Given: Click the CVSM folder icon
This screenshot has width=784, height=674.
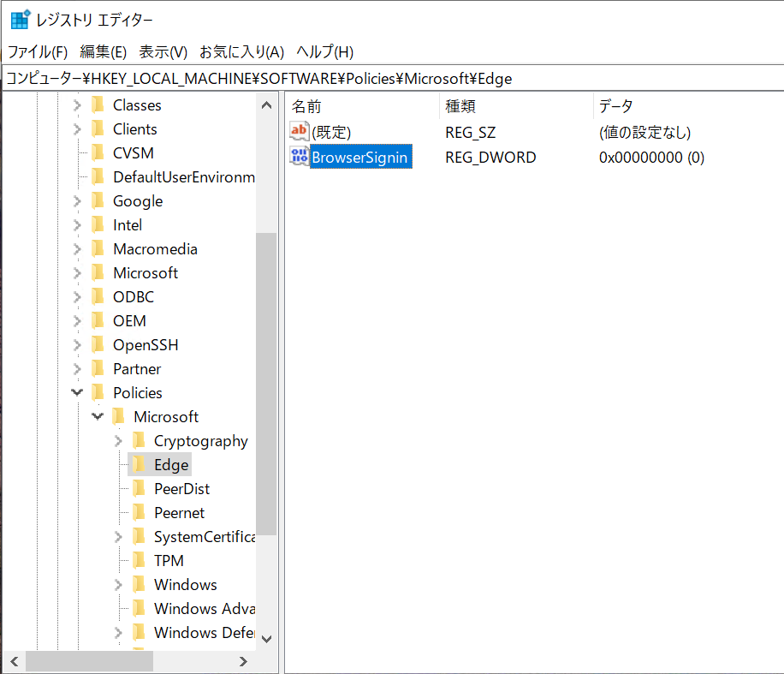Looking at the screenshot, I should point(98,152).
